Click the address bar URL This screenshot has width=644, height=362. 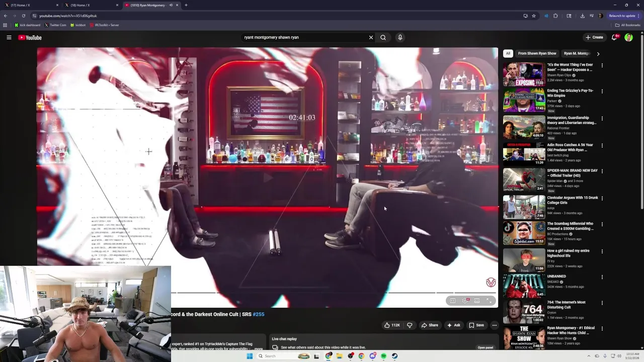coord(68,16)
